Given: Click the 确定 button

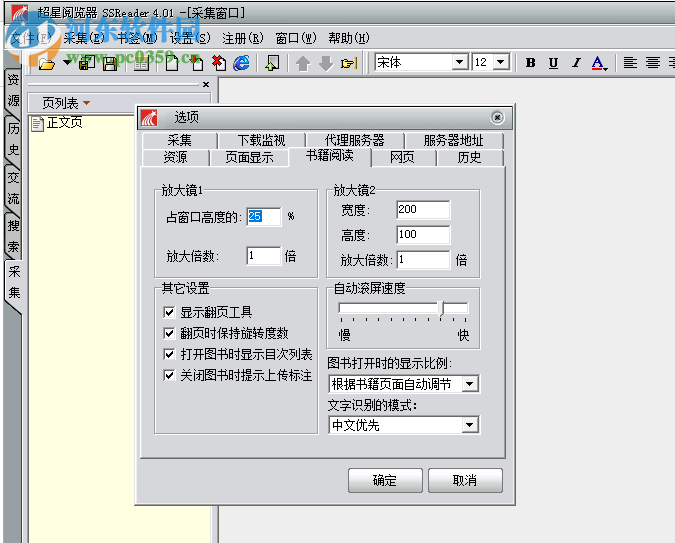Looking at the screenshot, I should tap(385, 480).
